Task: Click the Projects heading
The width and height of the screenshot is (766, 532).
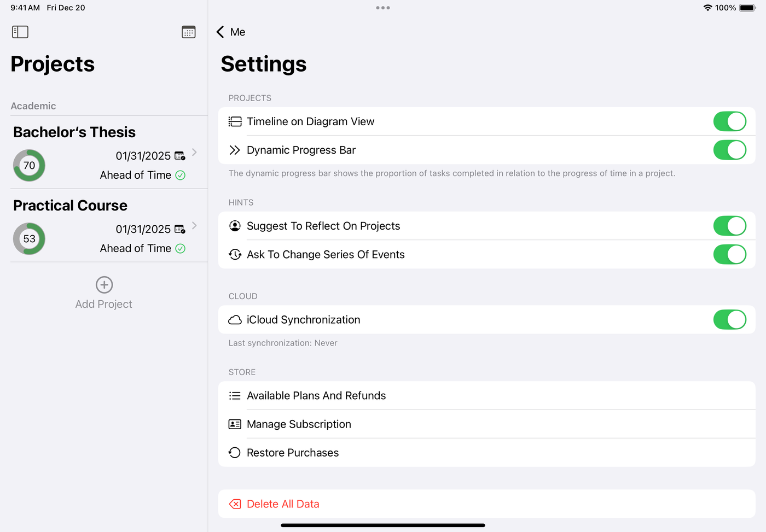Action: pos(53,64)
